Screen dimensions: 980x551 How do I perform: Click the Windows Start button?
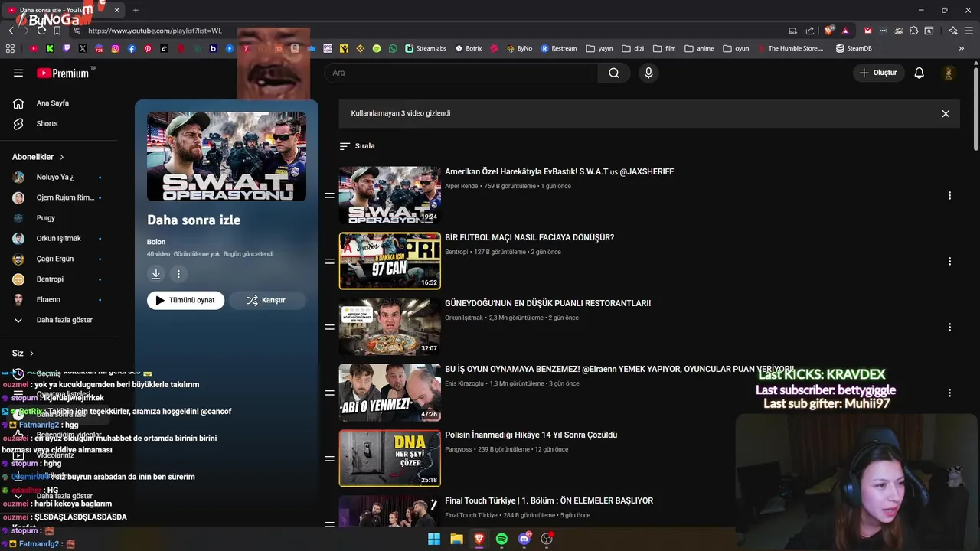(x=434, y=539)
